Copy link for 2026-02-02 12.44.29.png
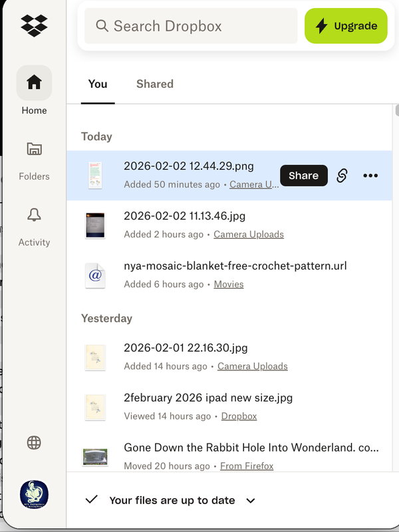399x532 pixels. (x=342, y=176)
